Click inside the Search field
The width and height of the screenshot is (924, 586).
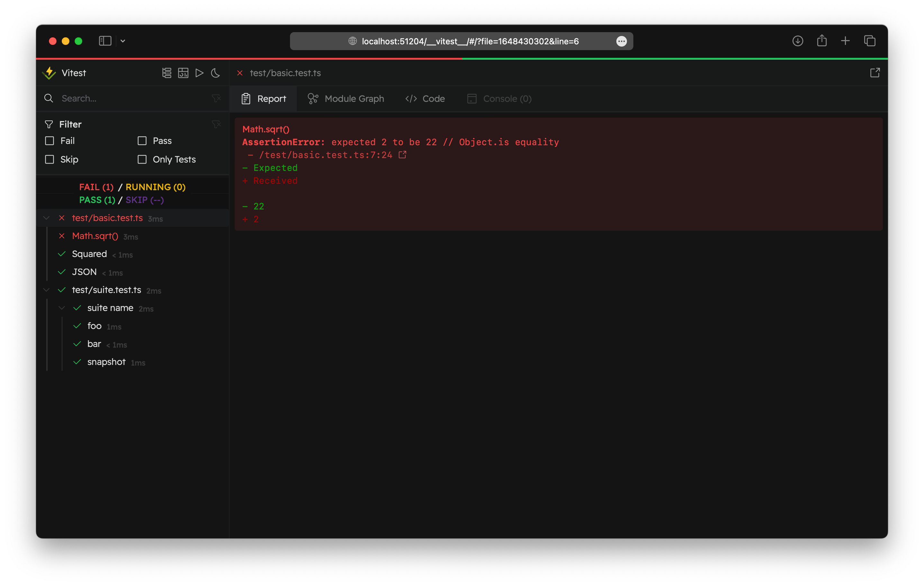(115, 98)
